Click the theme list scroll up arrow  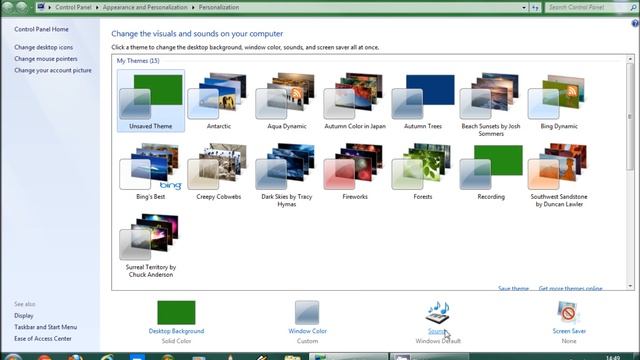click(x=630, y=59)
